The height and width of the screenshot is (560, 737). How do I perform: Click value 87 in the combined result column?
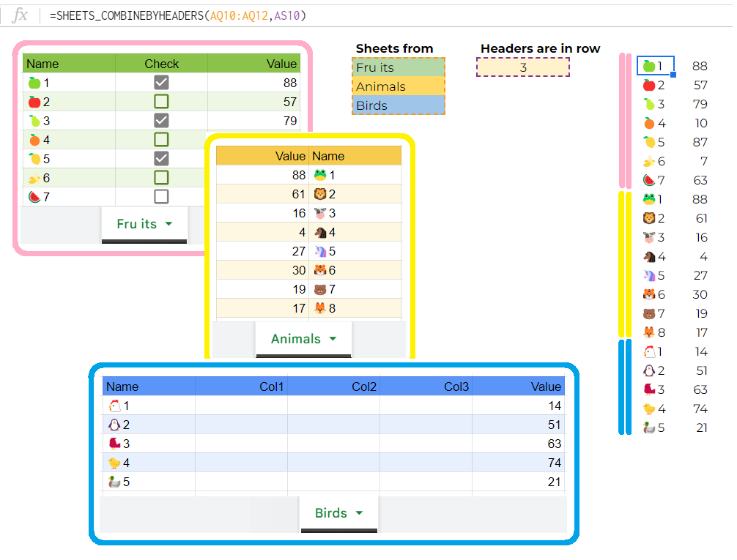click(x=700, y=142)
